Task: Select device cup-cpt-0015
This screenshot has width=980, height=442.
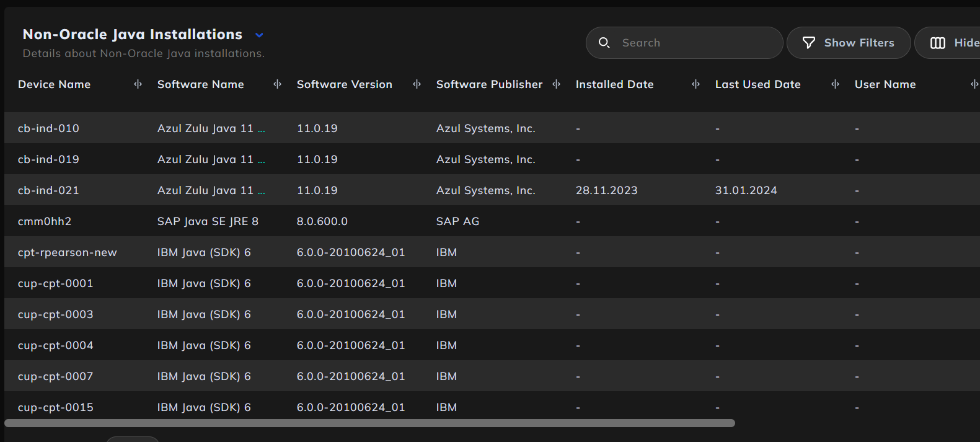Action: 56,407
